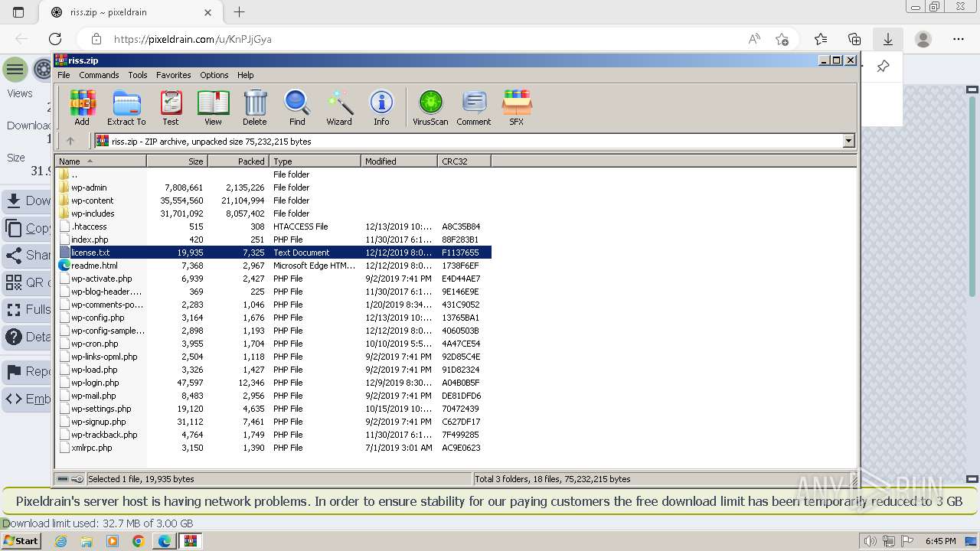This screenshot has width=980, height=551.
Task: Open the Favorites menu
Action: 174,75
